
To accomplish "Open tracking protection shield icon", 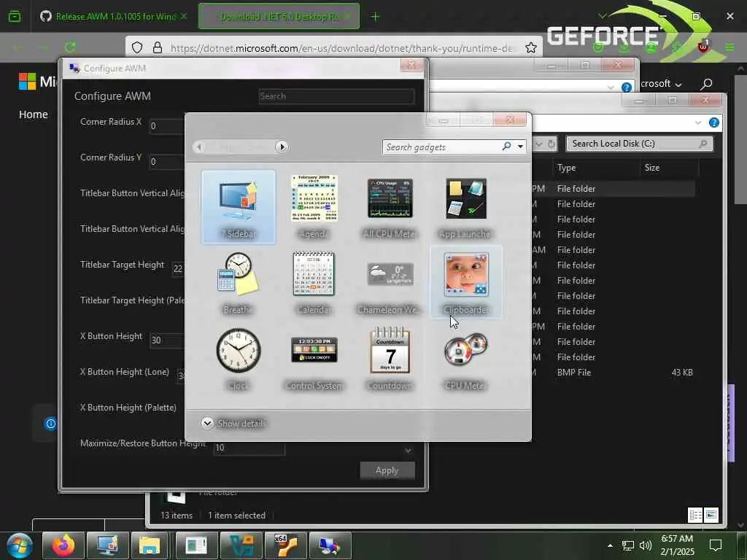I will [x=137, y=47].
